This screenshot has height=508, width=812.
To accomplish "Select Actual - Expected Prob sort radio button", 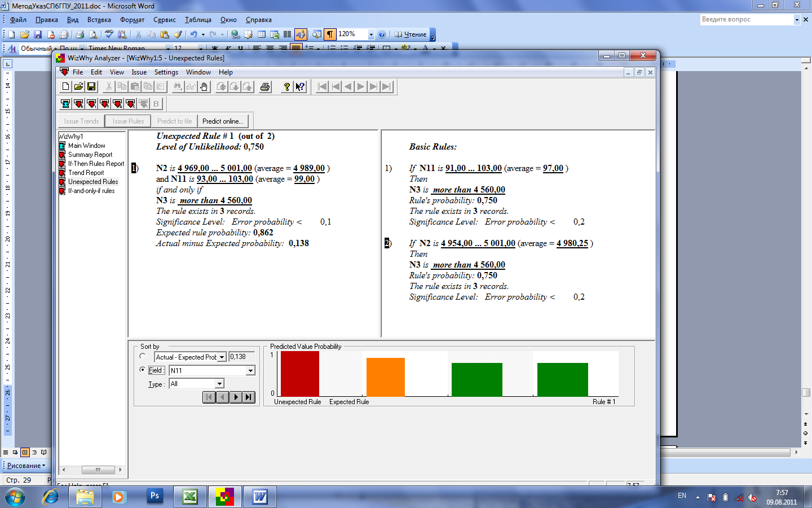I will (x=143, y=356).
